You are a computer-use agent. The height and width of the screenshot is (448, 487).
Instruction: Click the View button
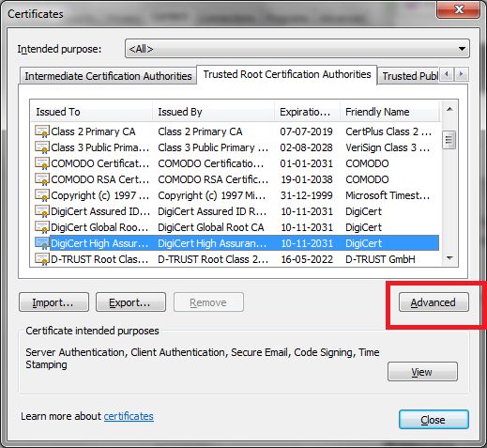[422, 372]
